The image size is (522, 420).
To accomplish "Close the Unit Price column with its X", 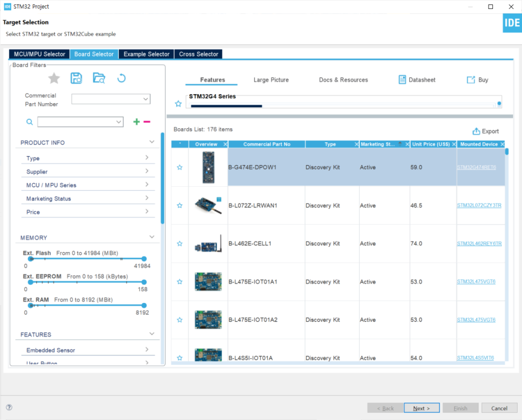I will point(454,144).
